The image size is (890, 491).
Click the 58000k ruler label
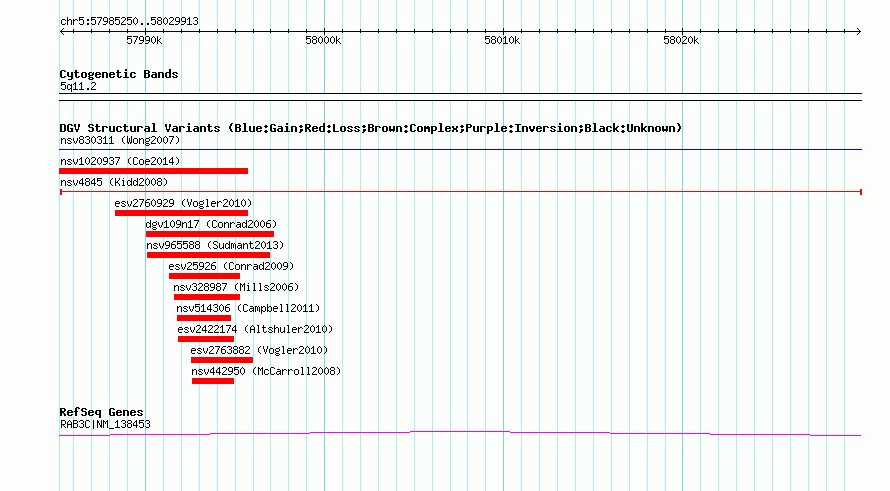[323, 40]
